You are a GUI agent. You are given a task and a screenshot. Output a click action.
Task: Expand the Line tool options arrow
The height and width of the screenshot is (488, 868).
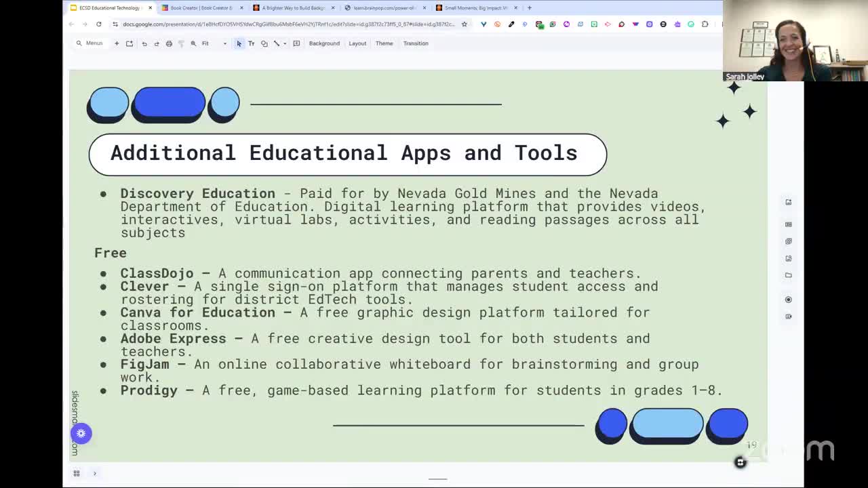coord(285,43)
